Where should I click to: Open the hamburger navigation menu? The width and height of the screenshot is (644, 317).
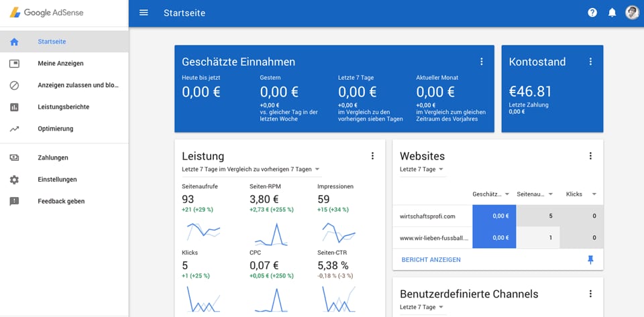coord(144,13)
